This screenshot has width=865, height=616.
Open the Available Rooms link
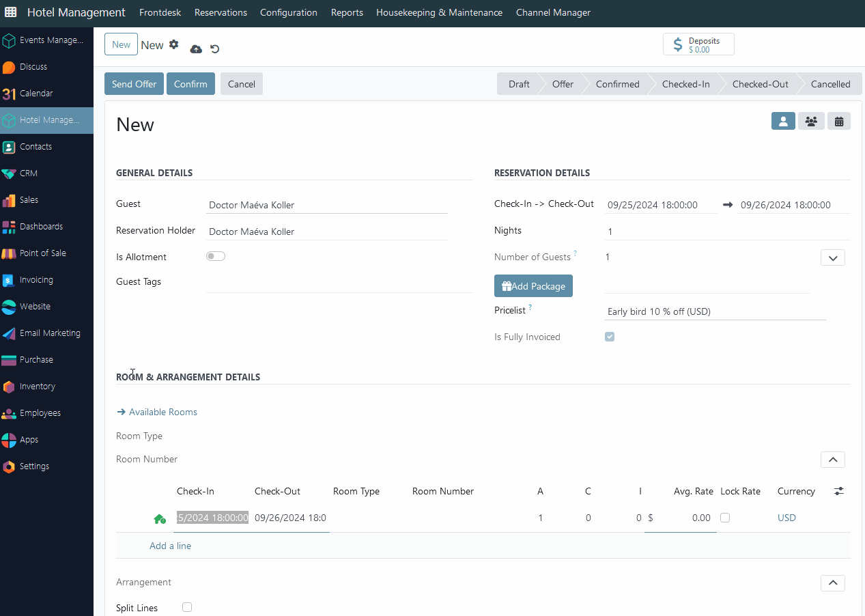click(x=157, y=412)
